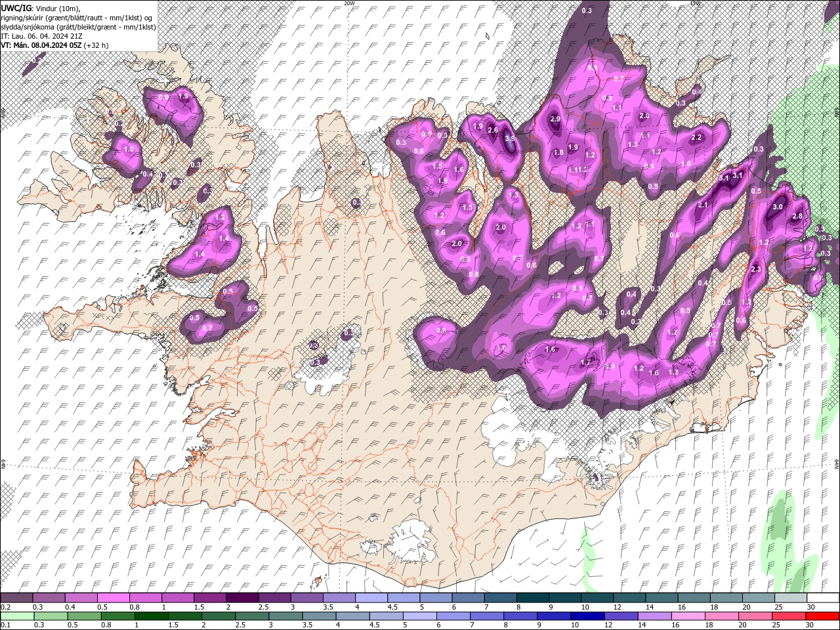Click the valid time 'VT: Mán. 08.04.2024 05Z'
840x630 pixels.
point(41,45)
